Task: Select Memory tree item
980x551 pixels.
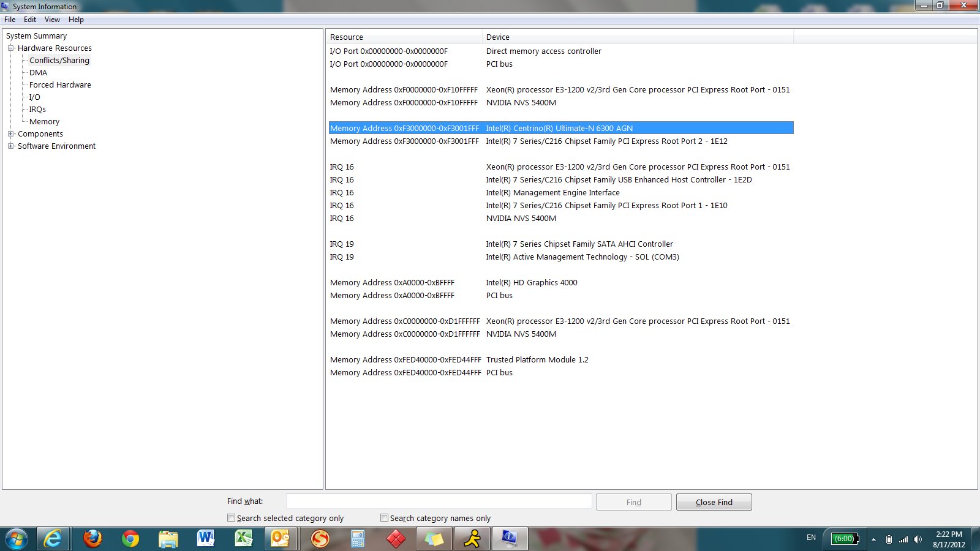Action: point(44,121)
